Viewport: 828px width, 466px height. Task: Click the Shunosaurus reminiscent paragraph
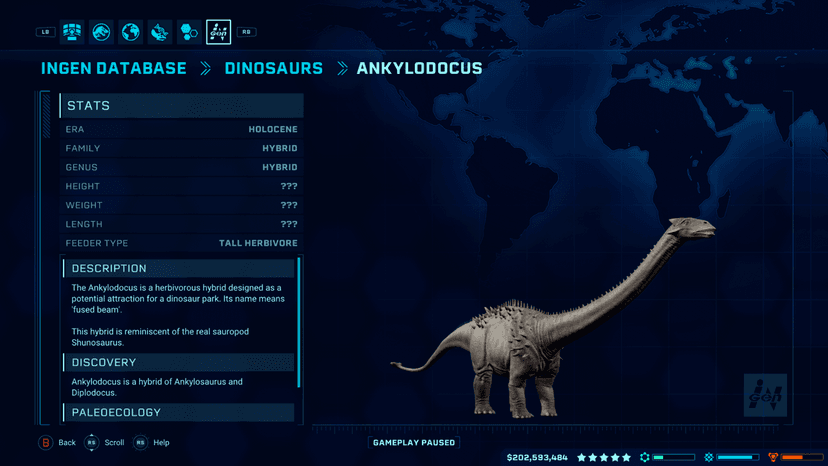161,337
